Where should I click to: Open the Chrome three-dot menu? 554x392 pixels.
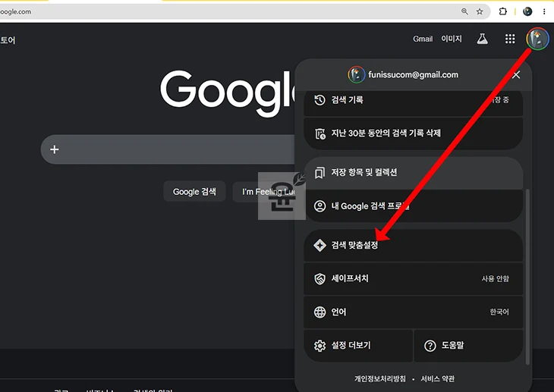point(544,11)
